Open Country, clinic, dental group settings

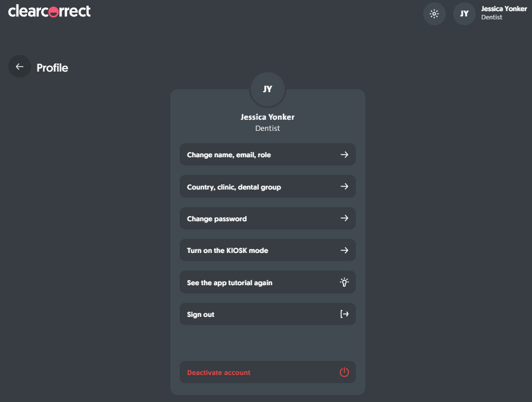pyautogui.click(x=234, y=187)
